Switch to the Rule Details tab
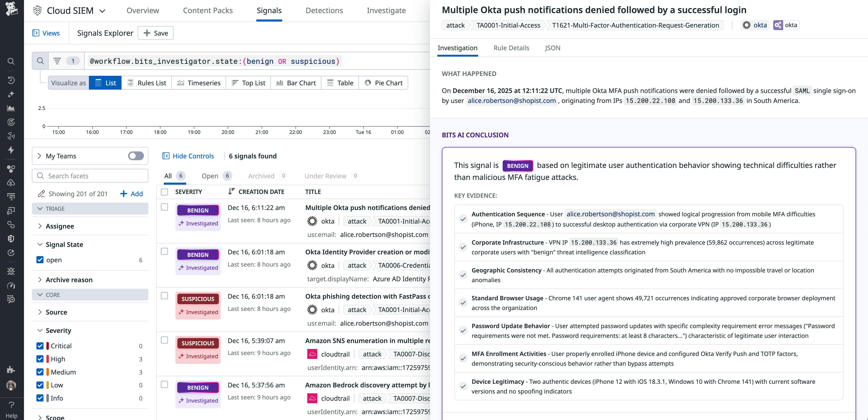Viewport: 868px width, 420px height. click(x=511, y=48)
